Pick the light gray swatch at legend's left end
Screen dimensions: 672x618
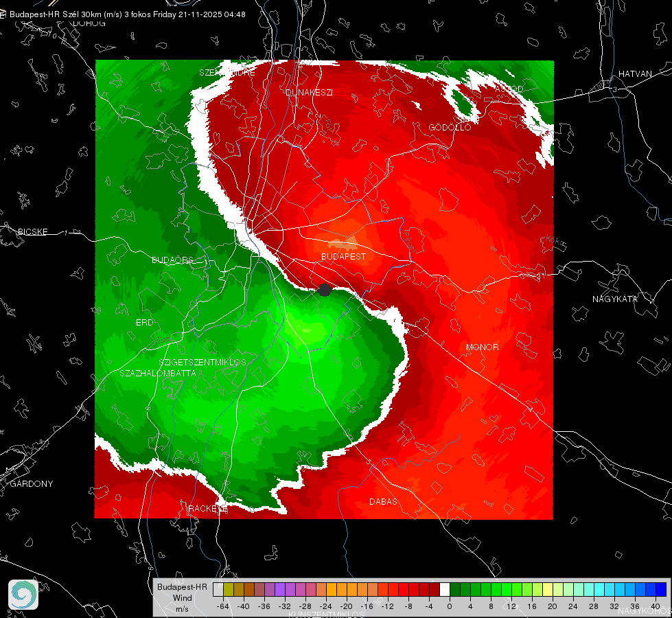coord(218,590)
